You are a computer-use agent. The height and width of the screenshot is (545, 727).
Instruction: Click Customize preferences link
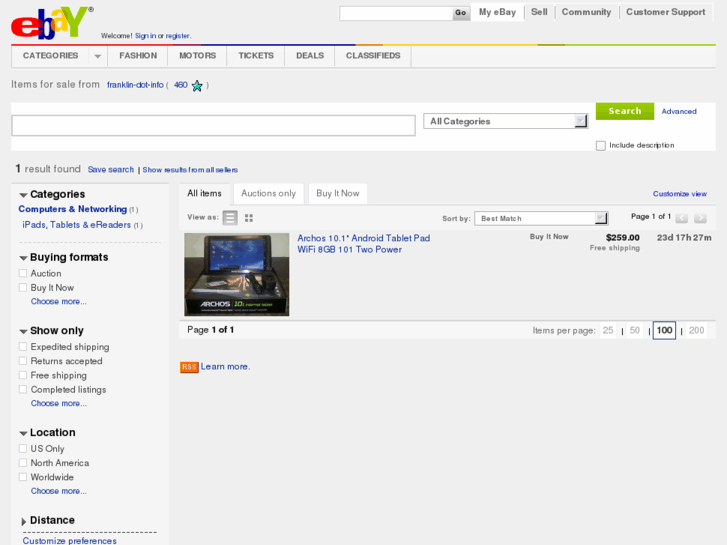point(70,540)
